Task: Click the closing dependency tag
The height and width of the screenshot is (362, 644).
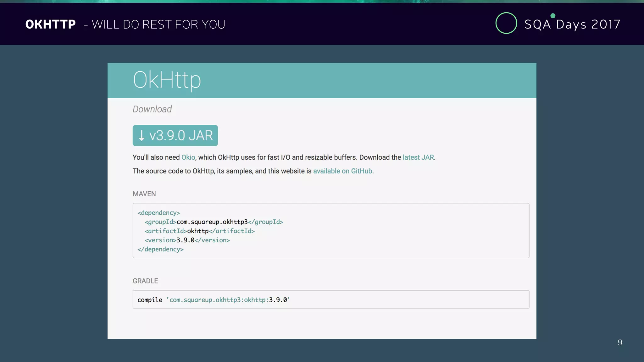Action: (160, 250)
